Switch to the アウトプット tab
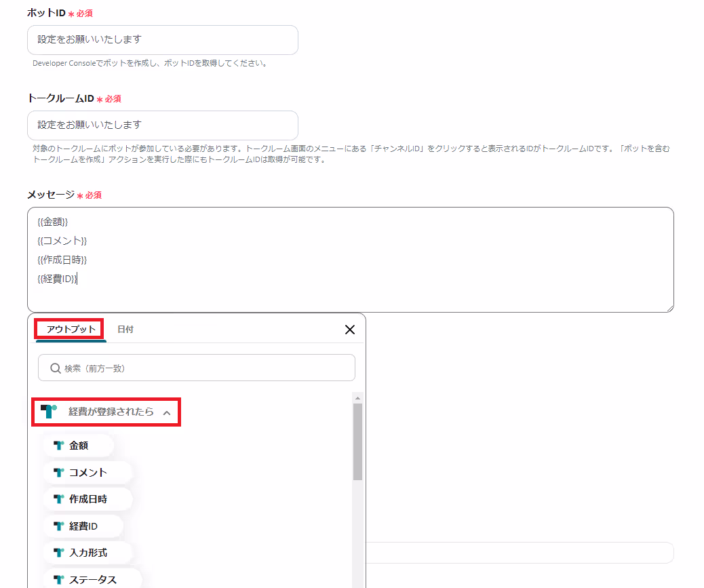Viewport: 704px width, 588px height. [x=71, y=329]
